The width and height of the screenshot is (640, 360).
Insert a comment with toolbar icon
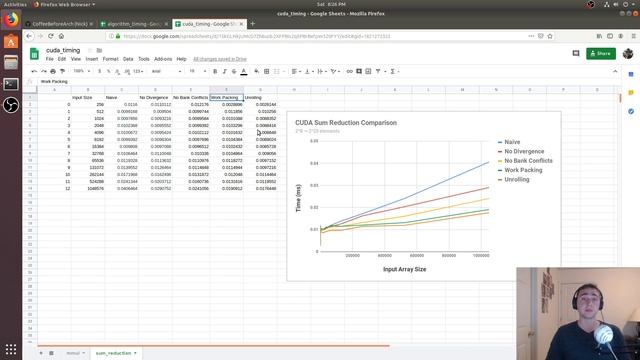[359, 71]
